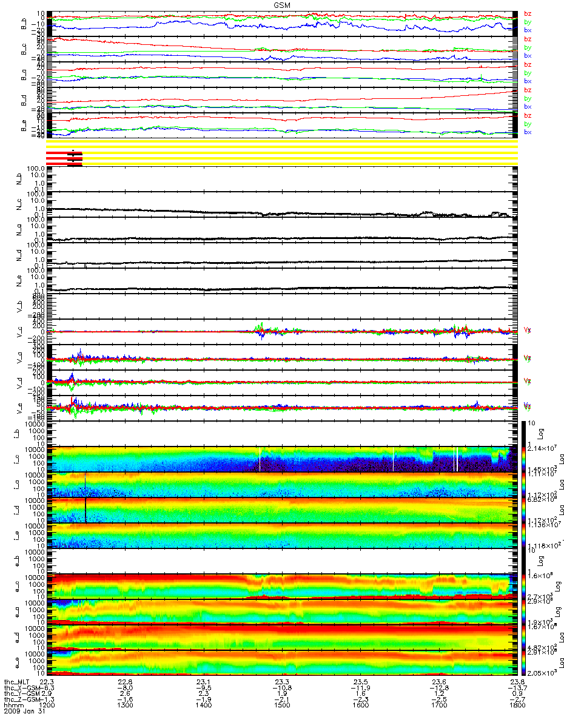Click the Y-GSM value 0.9
Image resolution: width=564 pixels, height=728 pixels.
[517, 694]
